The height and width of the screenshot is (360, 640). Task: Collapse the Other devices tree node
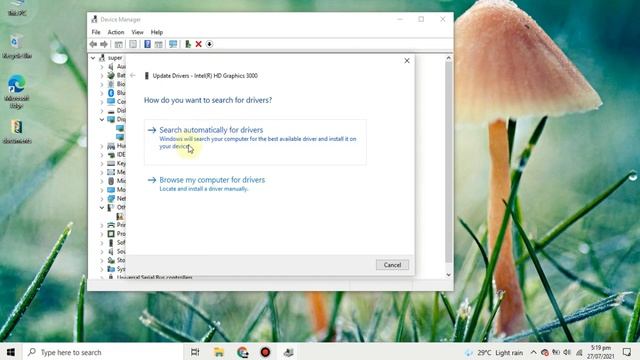pyautogui.click(x=102, y=207)
